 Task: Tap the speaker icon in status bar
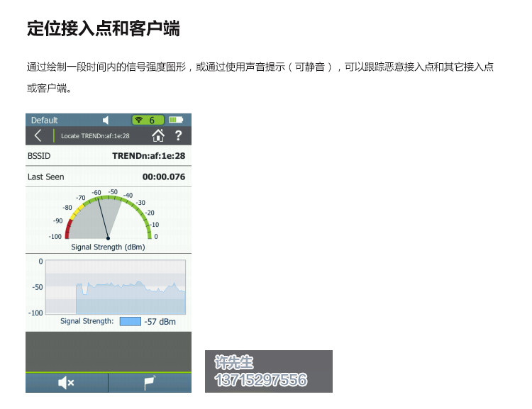pyautogui.click(x=106, y=120)
